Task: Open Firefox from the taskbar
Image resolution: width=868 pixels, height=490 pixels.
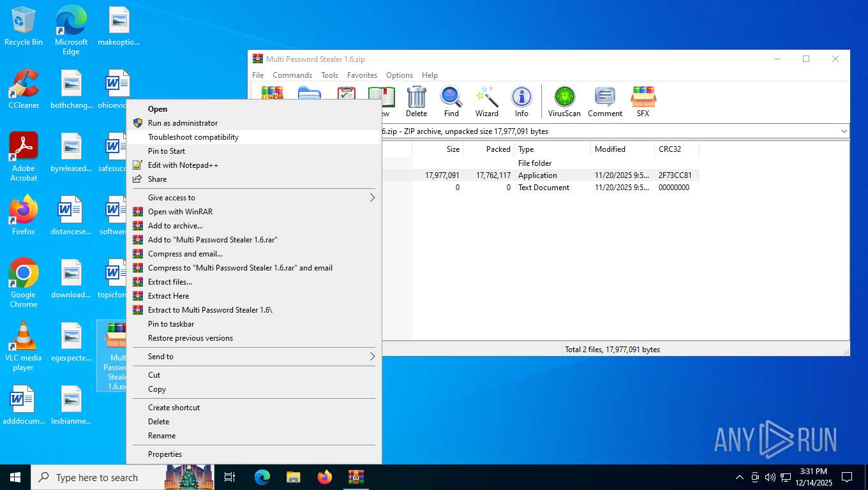Action: click(325, 477)
